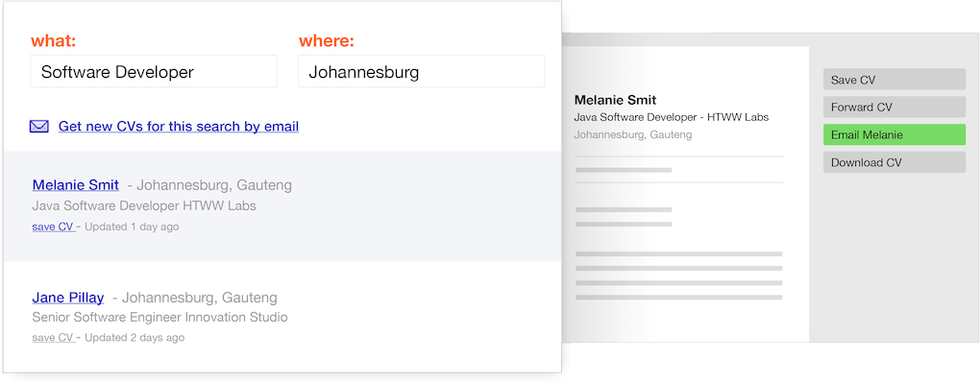Open 'Get new CVs for this search by email'
The image size is (980, 383).
coord(178,126)
